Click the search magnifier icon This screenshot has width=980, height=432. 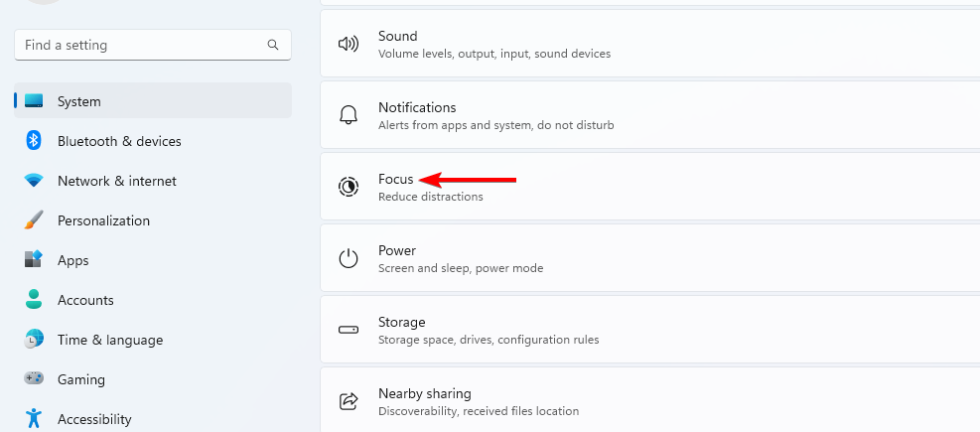pyautogui.click(x=273, y=45)
